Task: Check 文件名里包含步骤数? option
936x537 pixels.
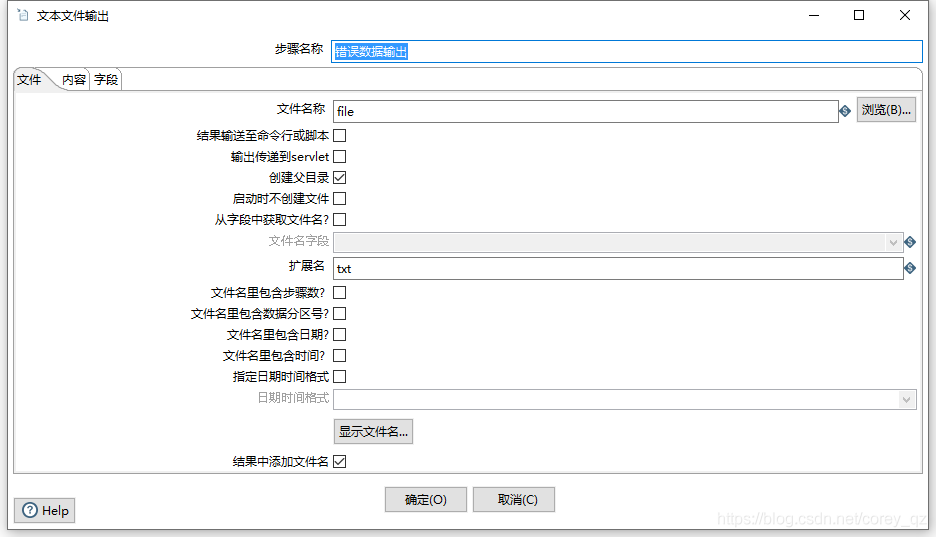Action: click(x=340, y=293)
